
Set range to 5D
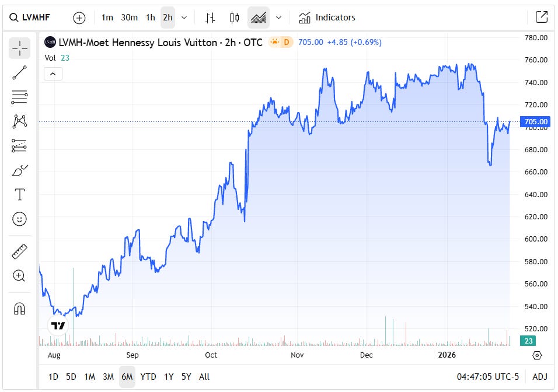pyautogui.click(x=71, y=377)
